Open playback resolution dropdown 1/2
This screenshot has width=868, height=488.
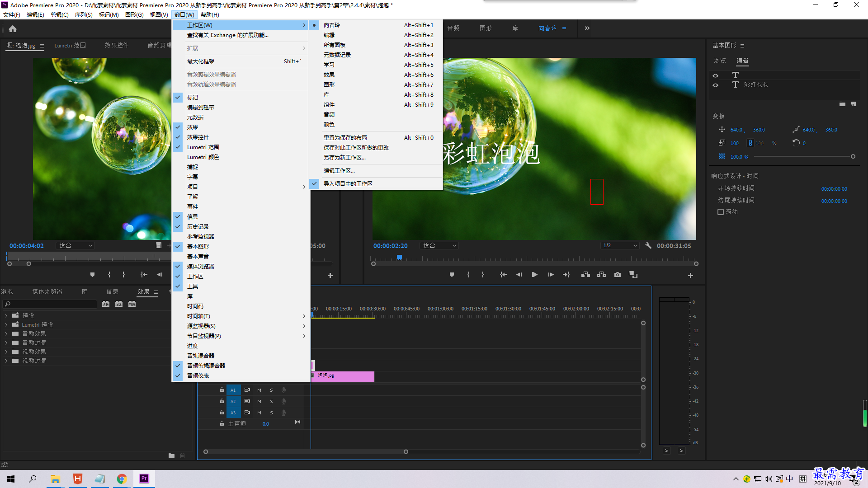[x=620, y=245]
